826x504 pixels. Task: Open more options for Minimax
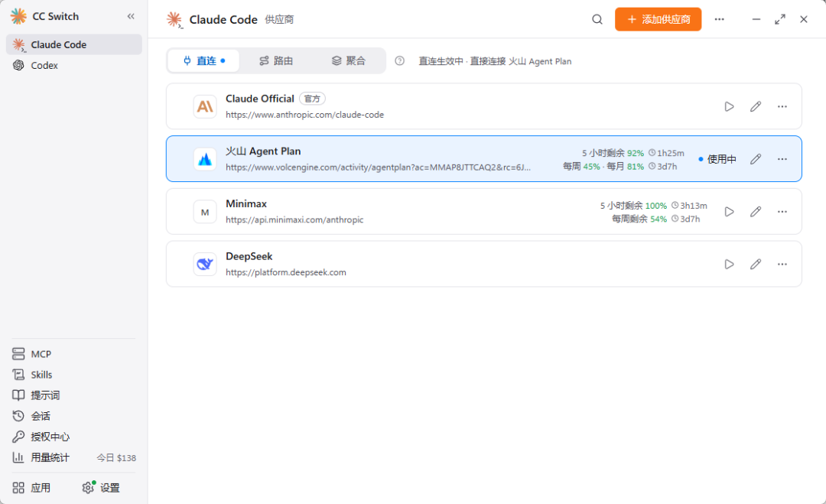782,212
